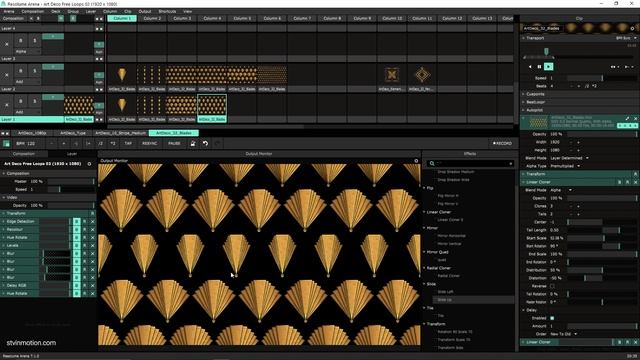This screenshot has width=640, height=360.
Task: Expand the Edge Detection effect
Action: [4, 222]
